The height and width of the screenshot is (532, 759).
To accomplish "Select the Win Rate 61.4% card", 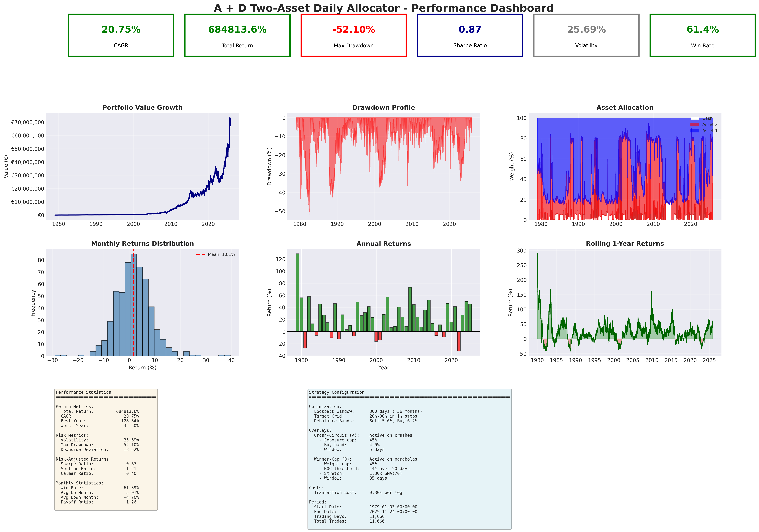I will tap(703, 35).
